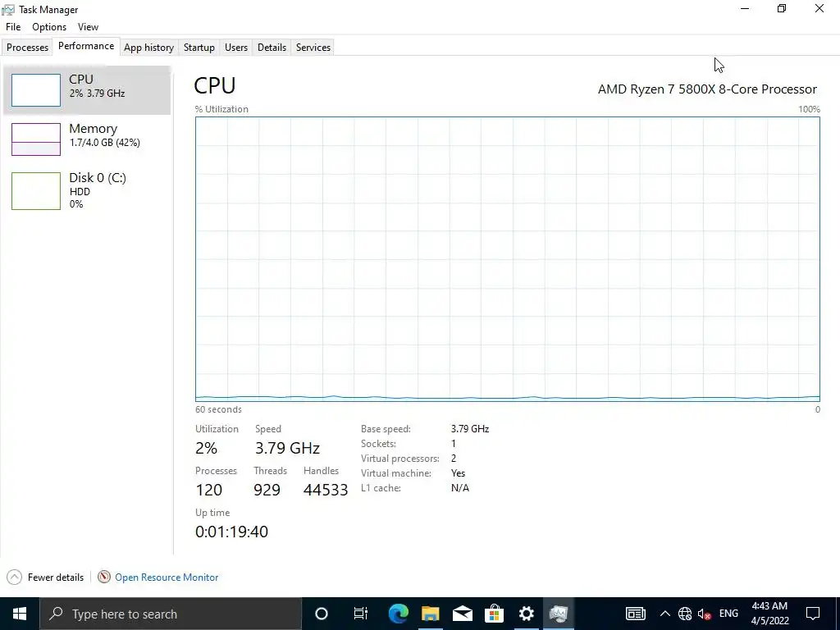This screenshot has height=630, width=840.
Task: Click the Resource Monitor gauge icon
Action: 104,577
